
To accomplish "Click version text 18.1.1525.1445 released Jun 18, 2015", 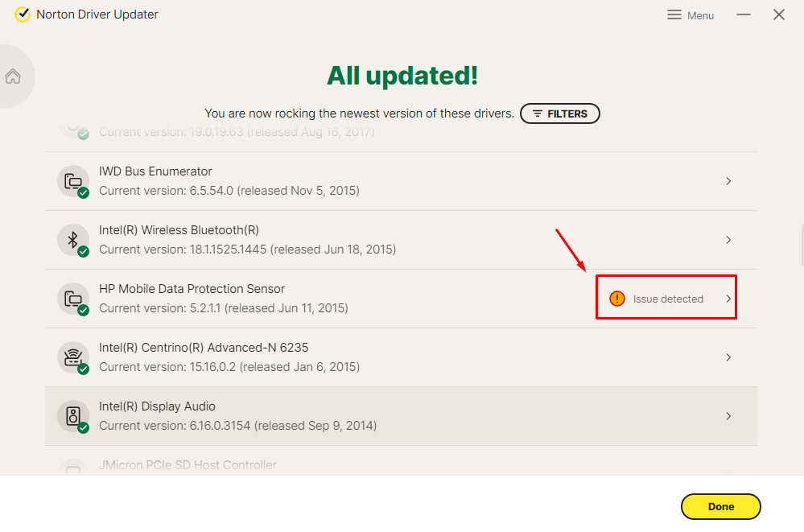I will [248, 250].
